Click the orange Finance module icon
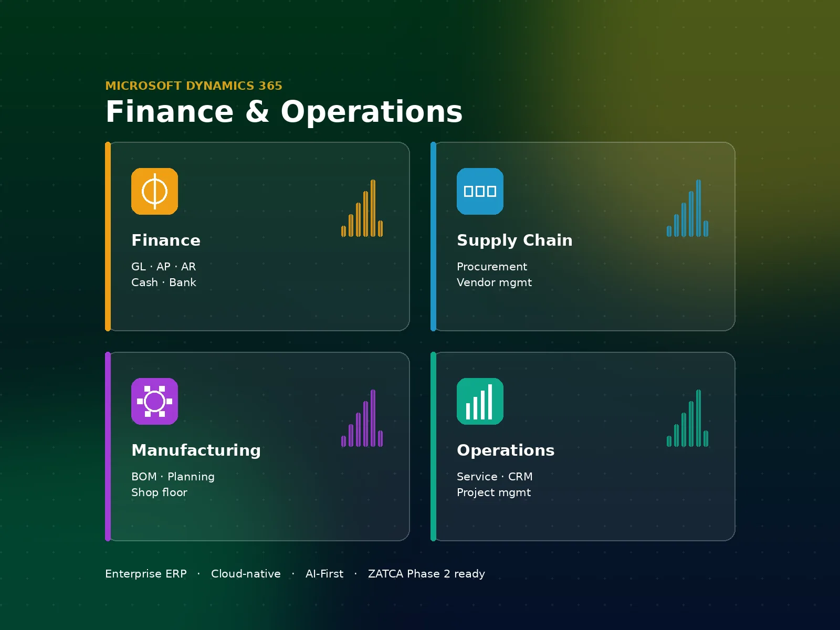Image resolution: width=840 pixels, height=630 pixels. click(x=154, y=191)
